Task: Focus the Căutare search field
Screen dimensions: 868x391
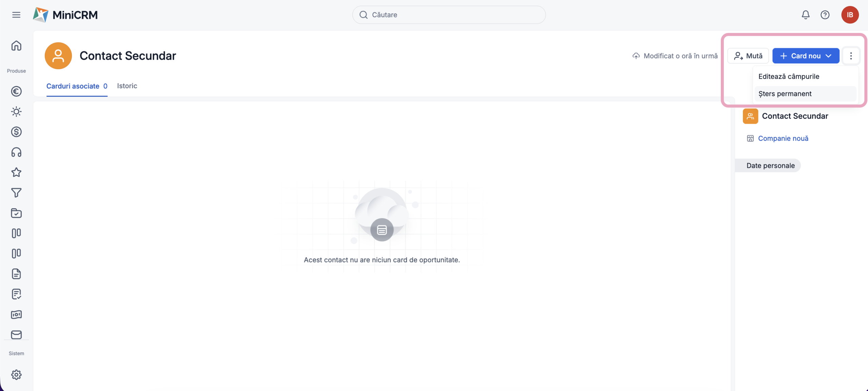Action: click(x=449, y=15)
